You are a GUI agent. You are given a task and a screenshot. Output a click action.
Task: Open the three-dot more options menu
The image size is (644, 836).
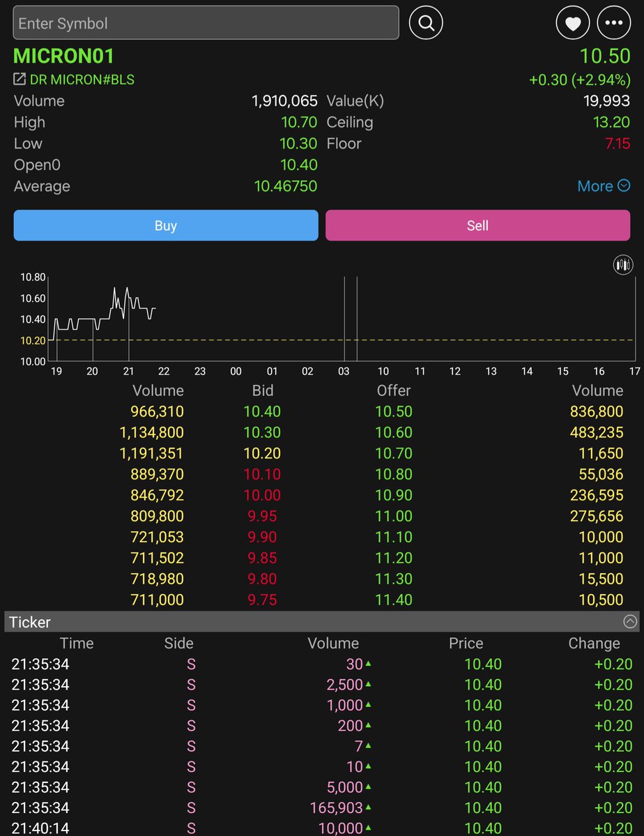[613, 22]
